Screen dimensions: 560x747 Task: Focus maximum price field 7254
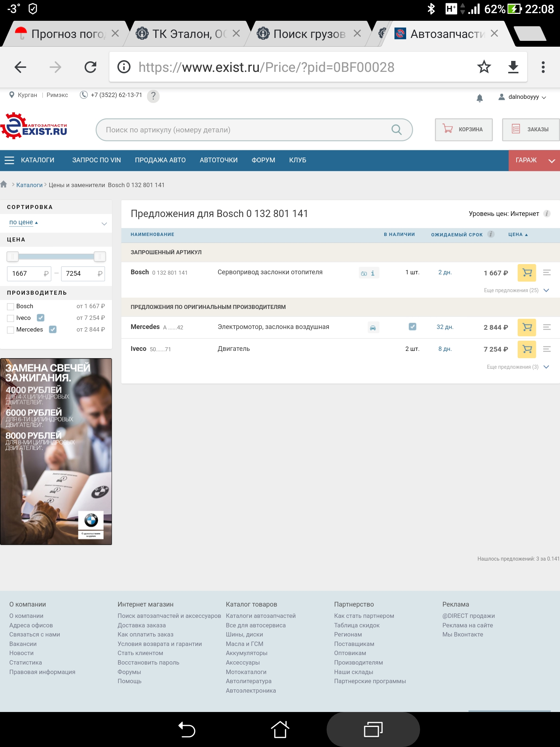(83, 274)
